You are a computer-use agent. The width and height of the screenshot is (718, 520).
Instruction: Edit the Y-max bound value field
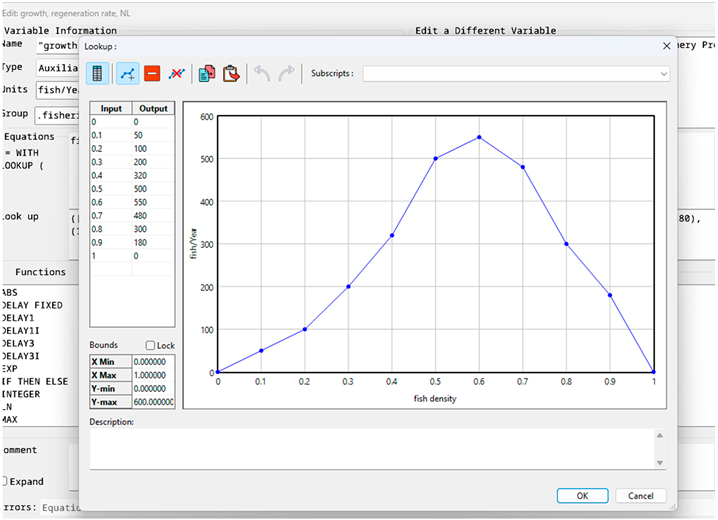[153, 401]
